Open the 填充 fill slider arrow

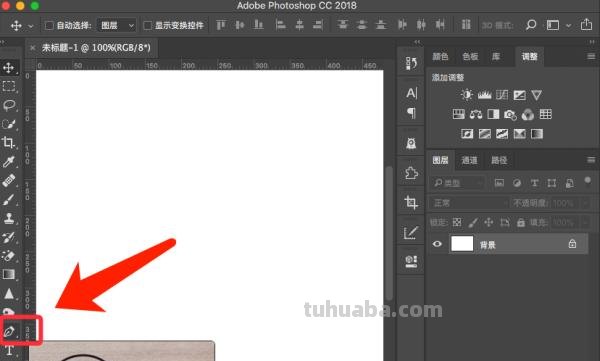coord(586,222)
